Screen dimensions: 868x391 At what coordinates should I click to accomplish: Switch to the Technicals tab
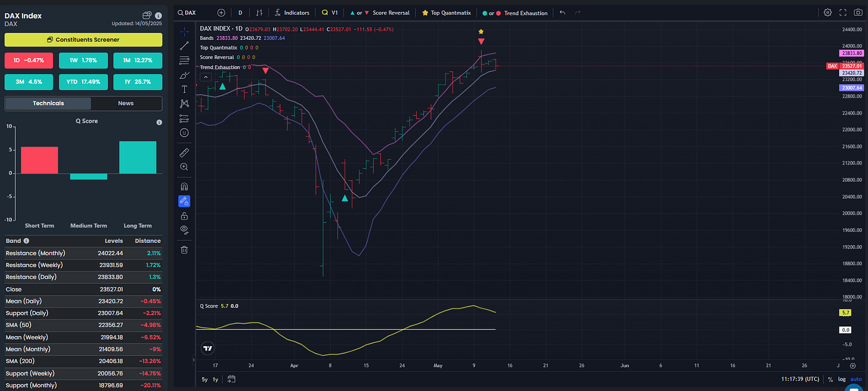point(48,103)
